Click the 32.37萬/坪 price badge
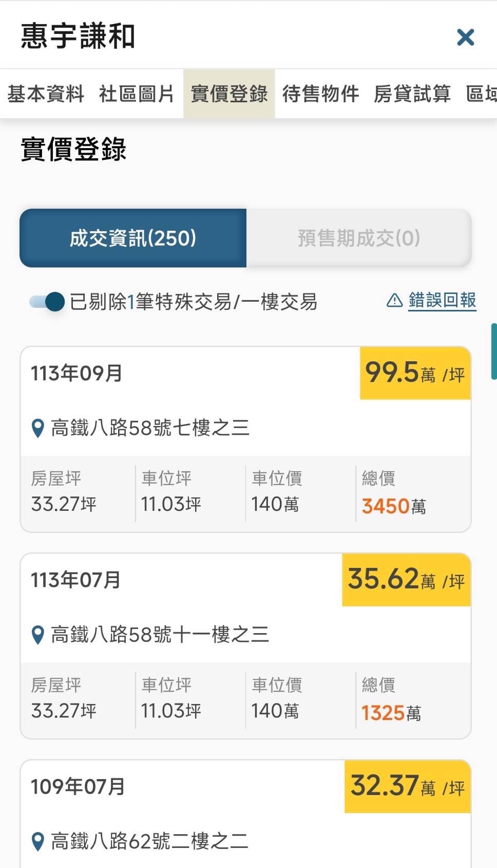The image size is (497, 868). click(408, 786)
